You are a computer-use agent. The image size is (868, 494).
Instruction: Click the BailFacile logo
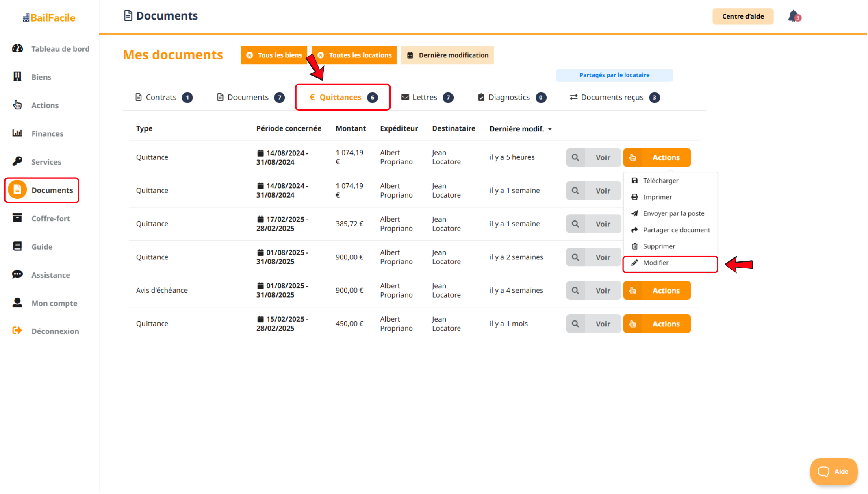(x=49, y=17)
